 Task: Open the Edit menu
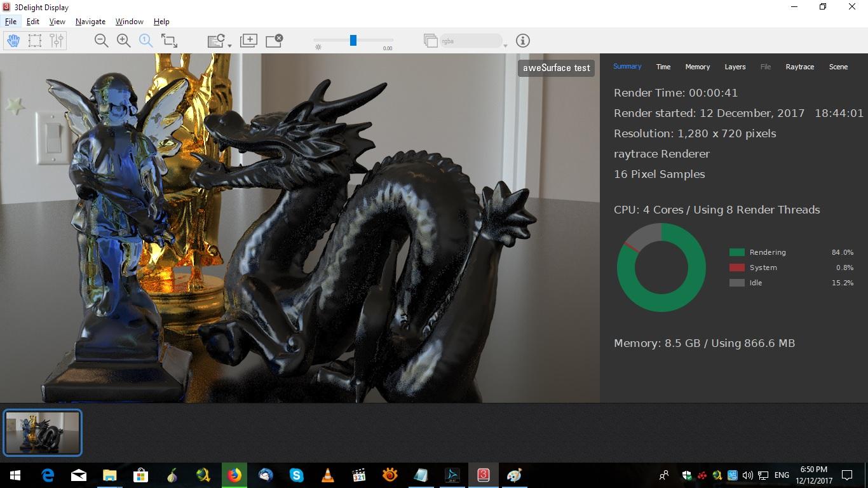click(33, 22)
